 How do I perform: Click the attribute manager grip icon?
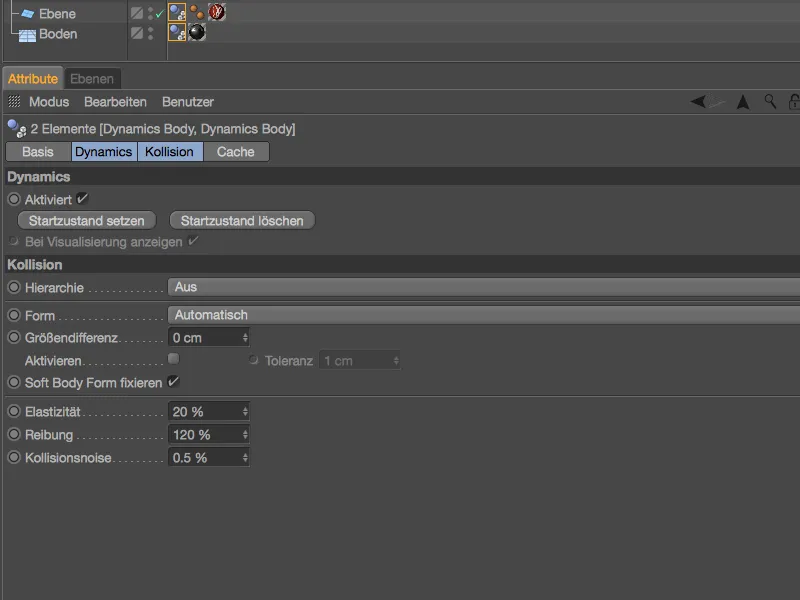coord(14,102)
